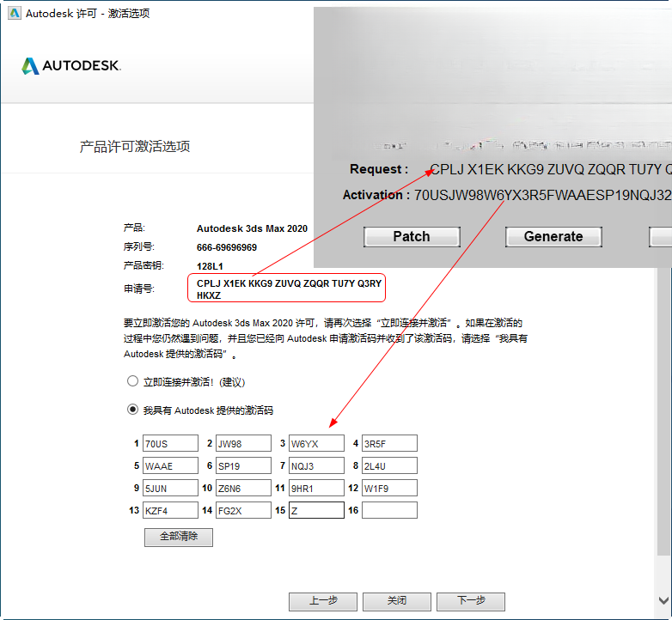Click activation code field 9 containing 5JUN

tap(170, 488)
